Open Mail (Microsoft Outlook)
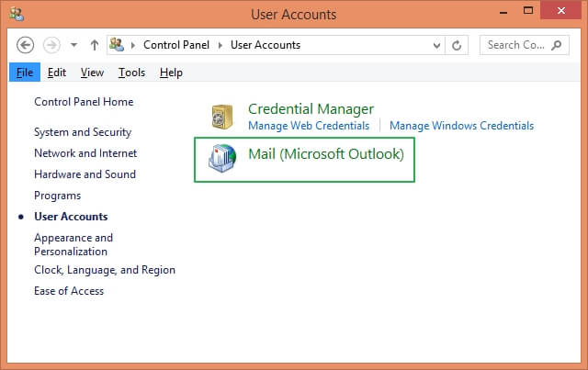The width and height of the screenshot is (588, 370). pos(326,154)
